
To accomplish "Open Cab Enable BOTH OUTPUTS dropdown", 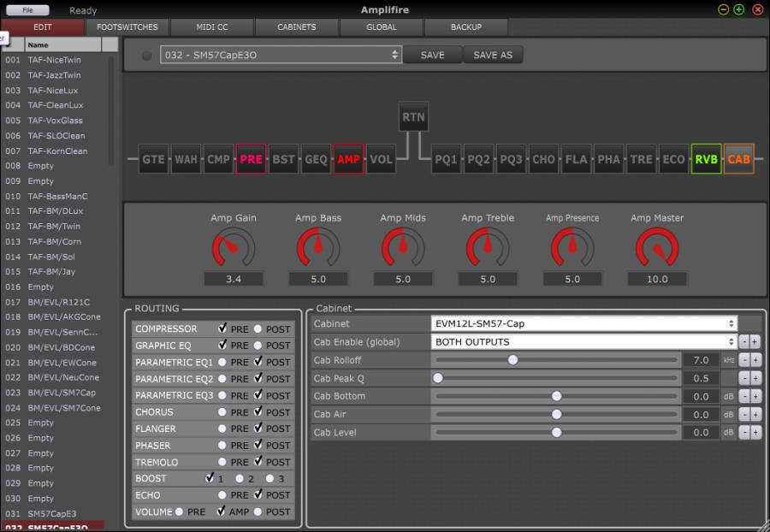I will pos(583,342).
